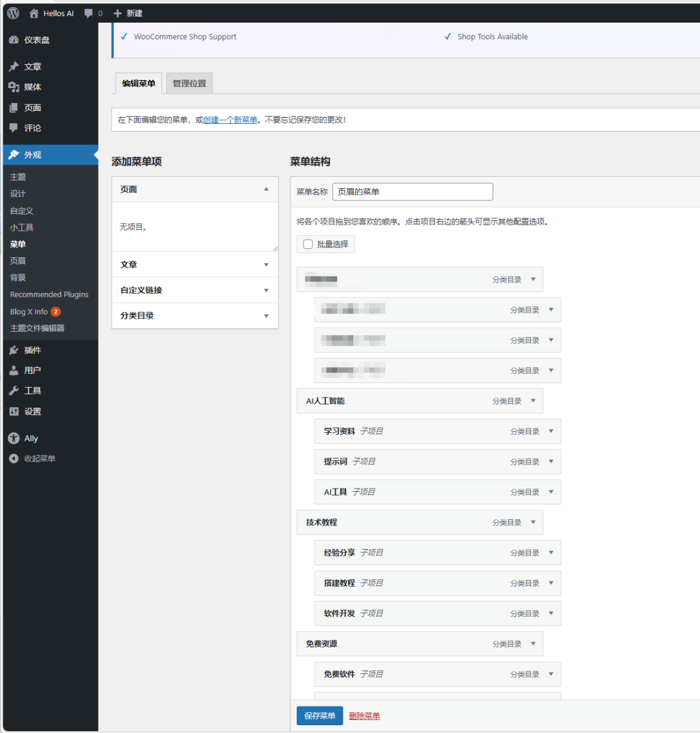Open 工具 tools section in sidebar
Viewport: 700px width, 733px height.
click(x=32, y=391)
